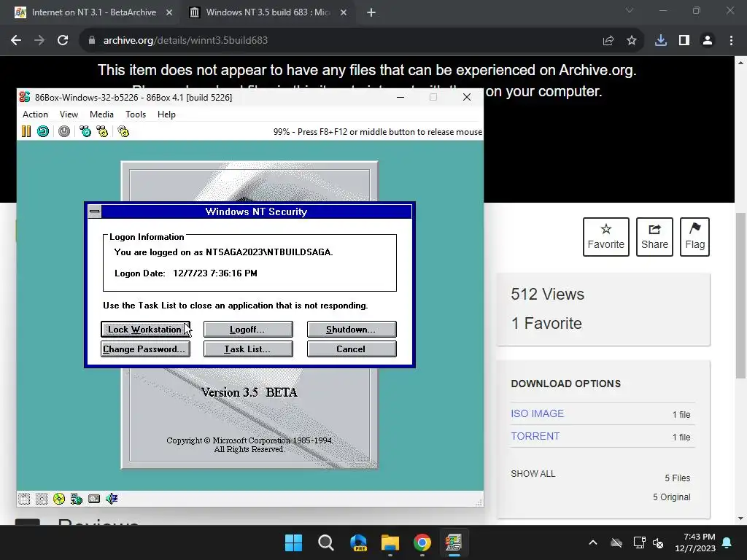
Task: Open taskbar clock and date
Action: pos(695,542)
